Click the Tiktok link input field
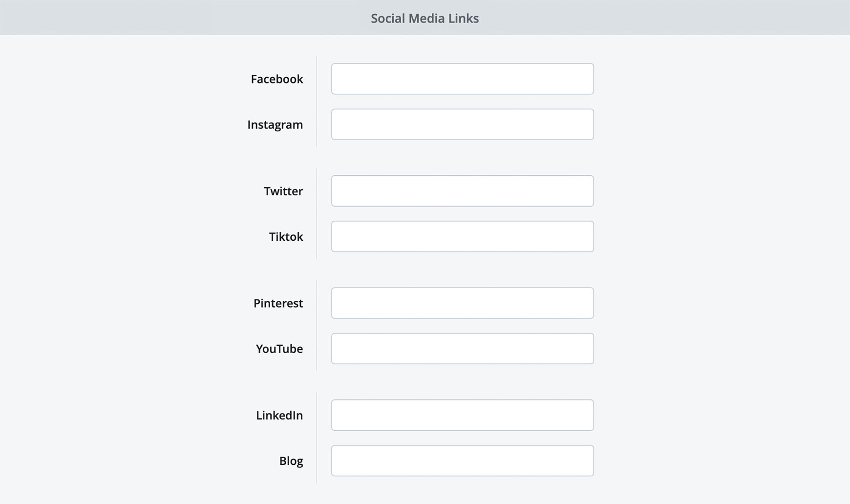The image size is (850, 504). coord(462,236)
